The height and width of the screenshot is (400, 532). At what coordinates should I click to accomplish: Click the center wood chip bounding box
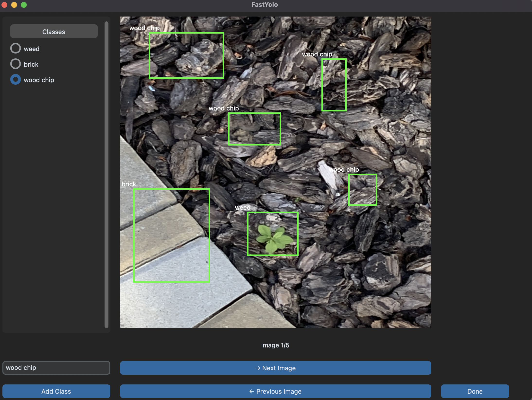pyautogui.click(x=254, y=129)
